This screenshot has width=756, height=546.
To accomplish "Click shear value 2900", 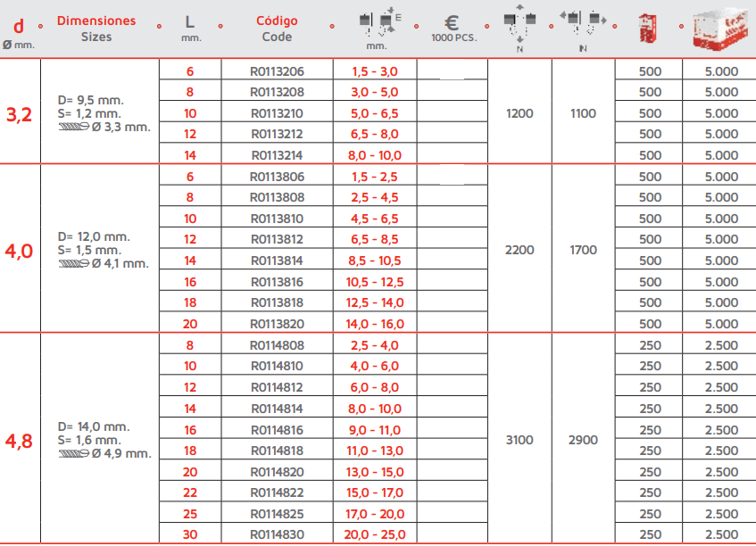I will click(583, 440).
